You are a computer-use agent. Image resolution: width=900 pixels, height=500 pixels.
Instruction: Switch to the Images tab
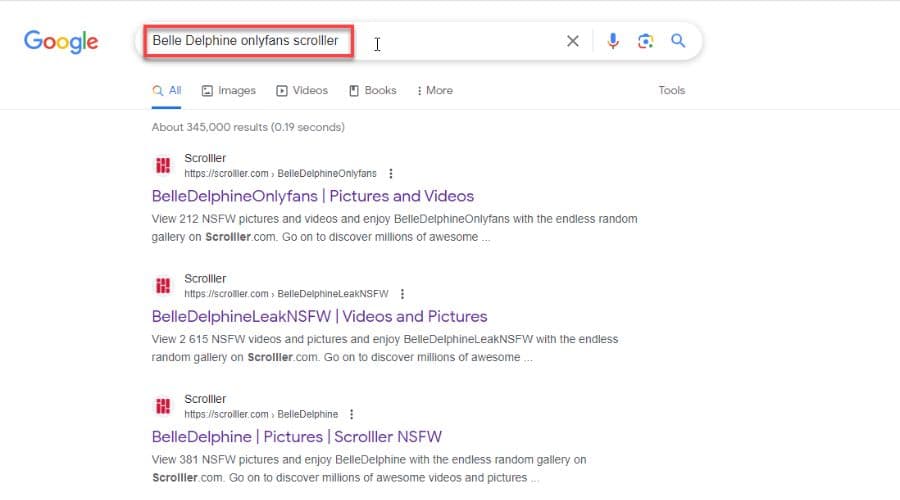[x=228, y=91]
